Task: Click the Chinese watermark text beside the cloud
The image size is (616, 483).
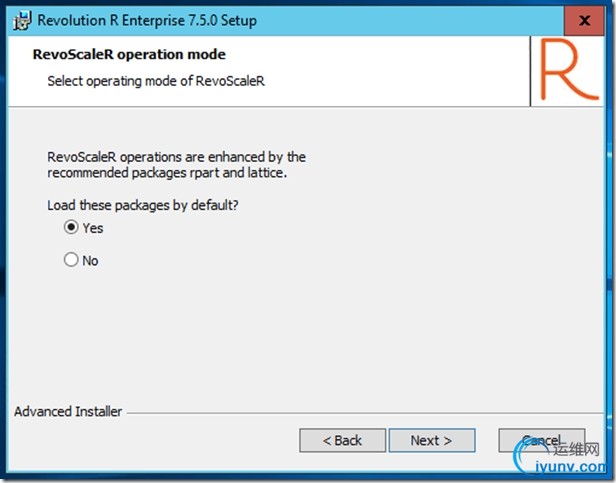Action: [x=582, y=448]
